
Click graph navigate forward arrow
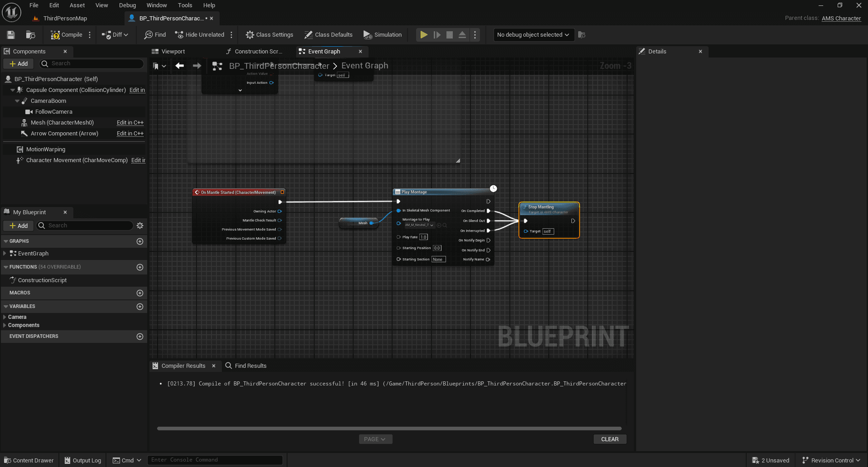pyautogui.click(x=197, y=66)
